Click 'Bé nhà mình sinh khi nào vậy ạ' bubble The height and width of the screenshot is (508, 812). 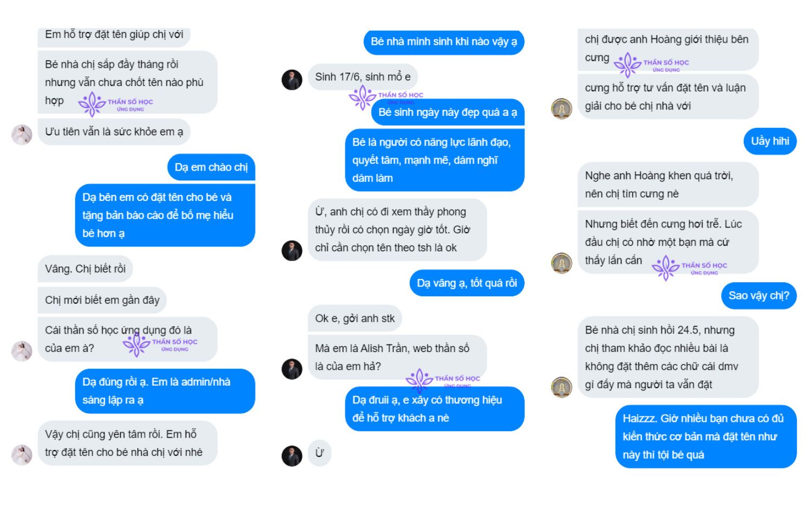tap(443, 42)
